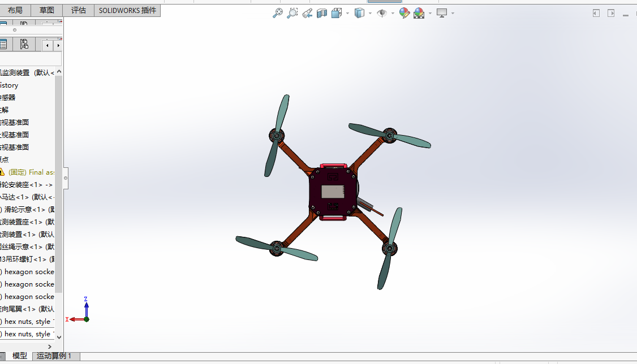This screenshot has height=364, width=637.
Task: Select the 丝绳示意<1> component
Action: coord(27,247)
